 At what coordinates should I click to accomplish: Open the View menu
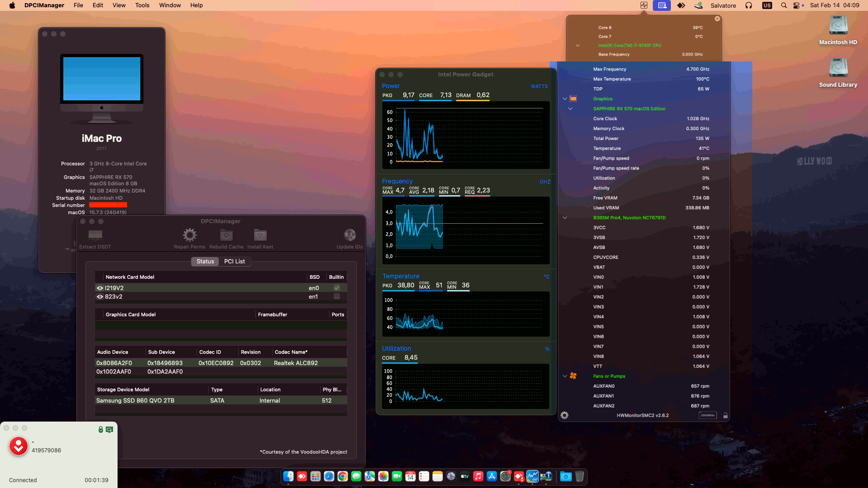tap(119, 5)
